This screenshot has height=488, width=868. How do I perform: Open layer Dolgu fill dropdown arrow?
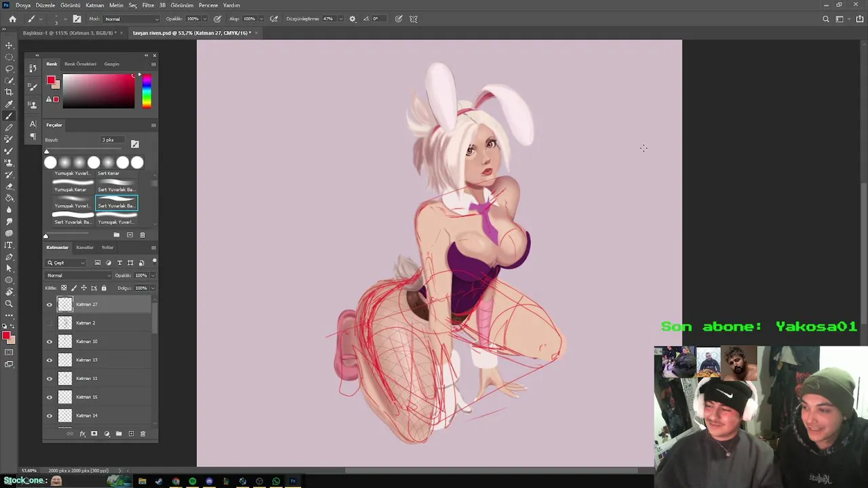tap(153, 288)
